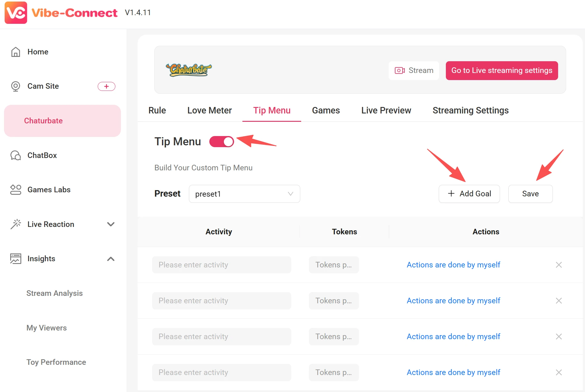The height and width of the screenshot is (392, 585).
Task: Remove the first tip menu row
Action: click(558, 265)
